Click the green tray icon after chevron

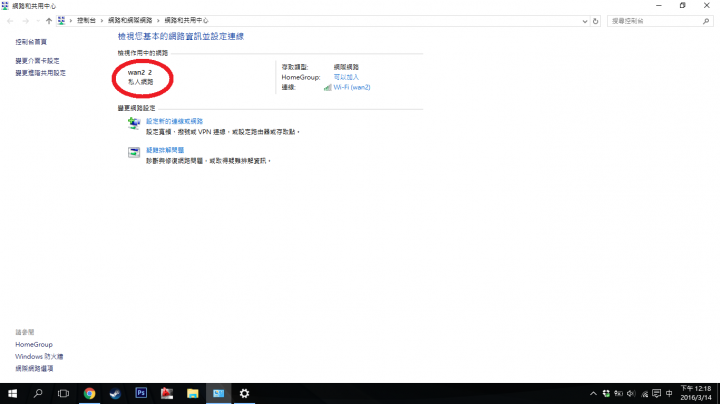(x=606, y=393)
